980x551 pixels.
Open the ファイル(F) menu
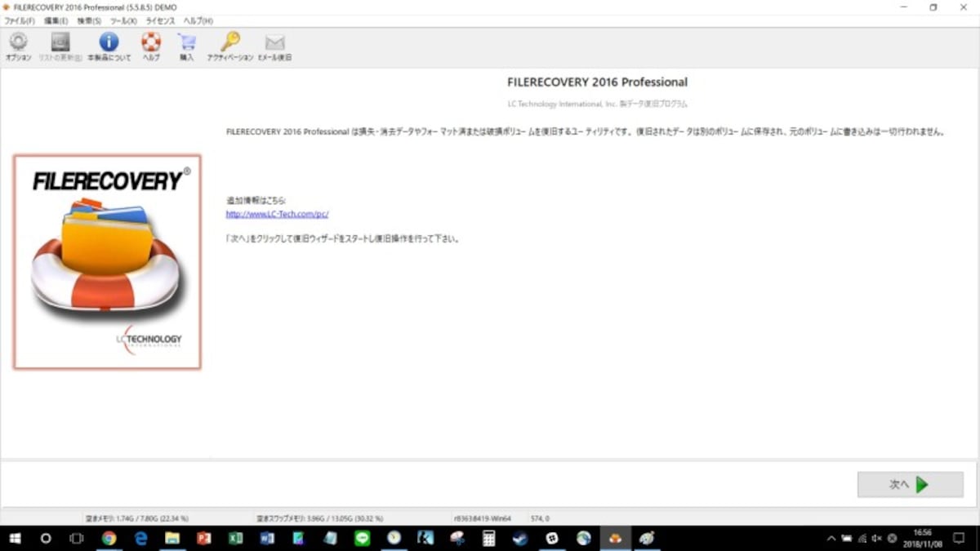pos(20,20)
